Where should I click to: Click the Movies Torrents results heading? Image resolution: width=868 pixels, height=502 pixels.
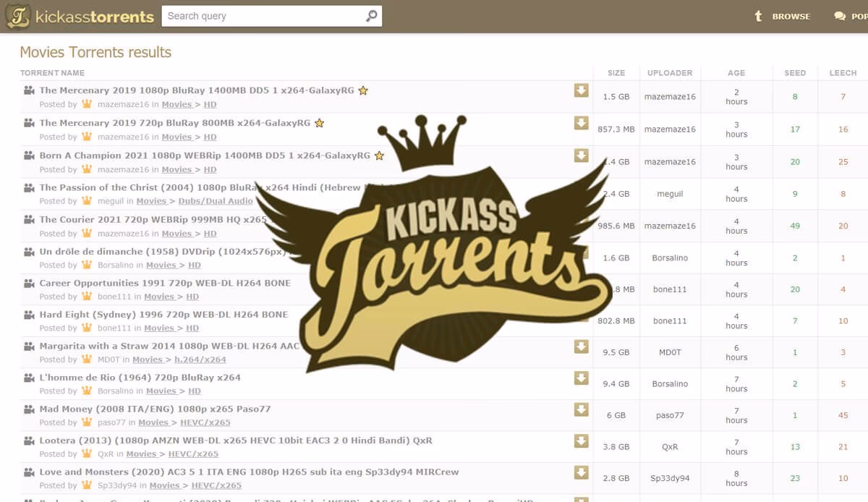tap(95, 52)
